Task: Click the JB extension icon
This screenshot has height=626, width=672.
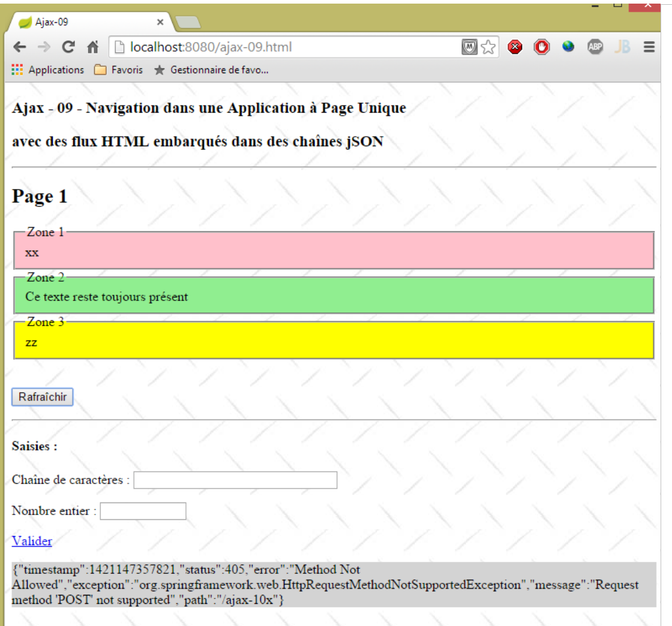Action: [x=622, y=47]
